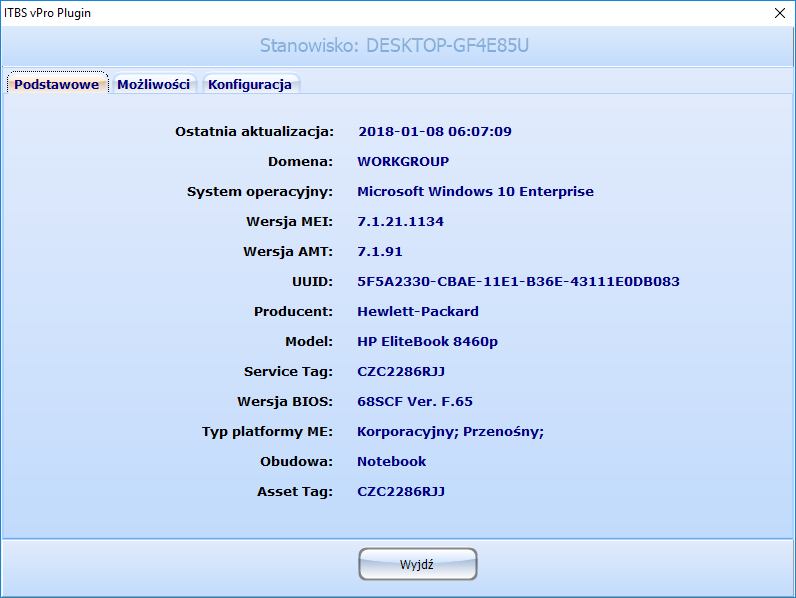Click the last update timestamp 2018-01-08 06:07:09
Image resolution: width=796 pixels, height=598 pixels.
pos(435,132)
